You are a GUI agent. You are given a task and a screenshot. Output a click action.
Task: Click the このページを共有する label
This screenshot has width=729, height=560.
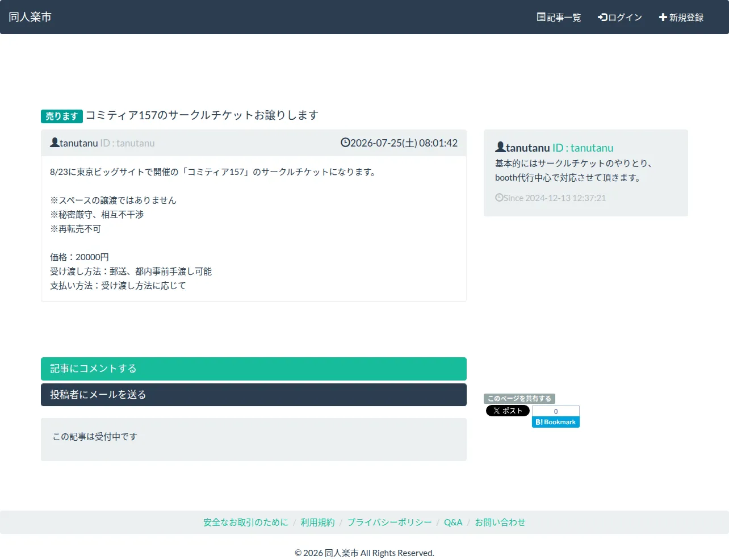pyautogui.click(x=519, y=399)
